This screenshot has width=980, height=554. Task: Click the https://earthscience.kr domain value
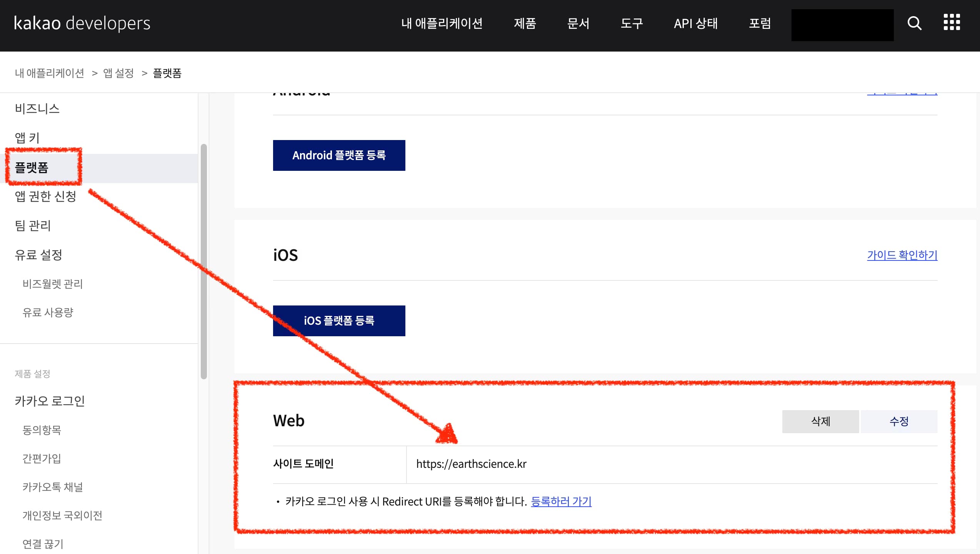coord(471,464)
